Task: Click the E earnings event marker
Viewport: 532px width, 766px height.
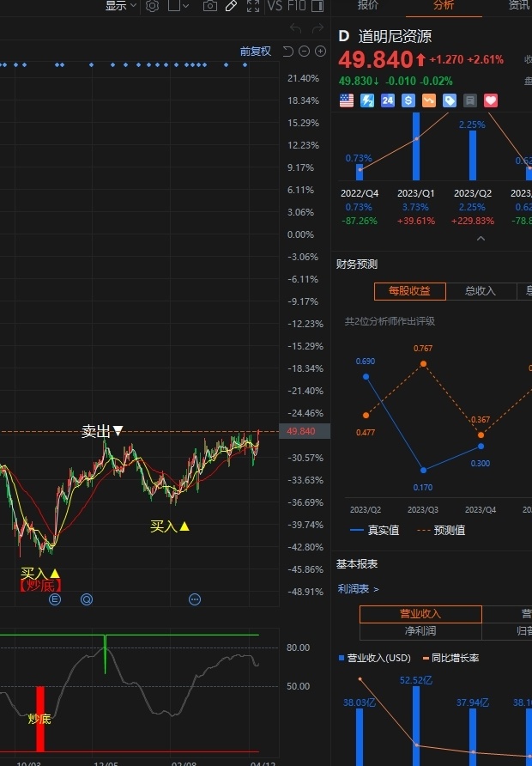Action: [55, 599]
